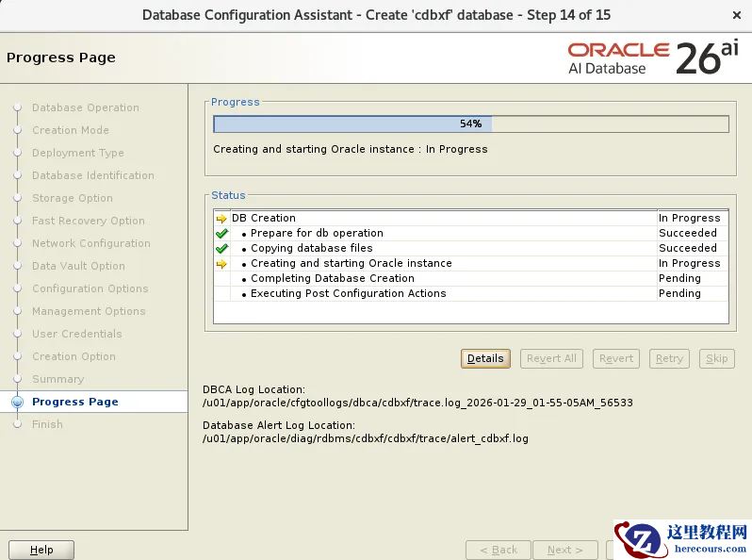Click the Executing Post Configuration Actions row

(471, 293)
